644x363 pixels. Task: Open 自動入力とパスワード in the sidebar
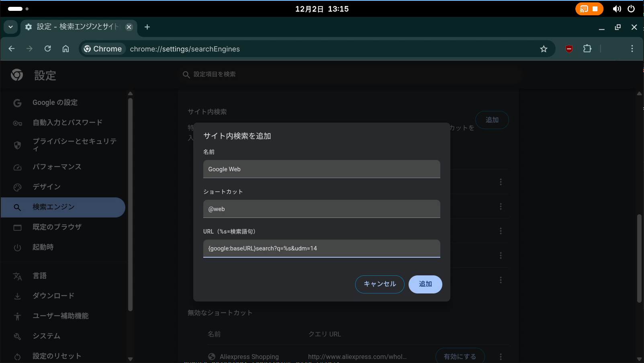(x=67, y=123)
